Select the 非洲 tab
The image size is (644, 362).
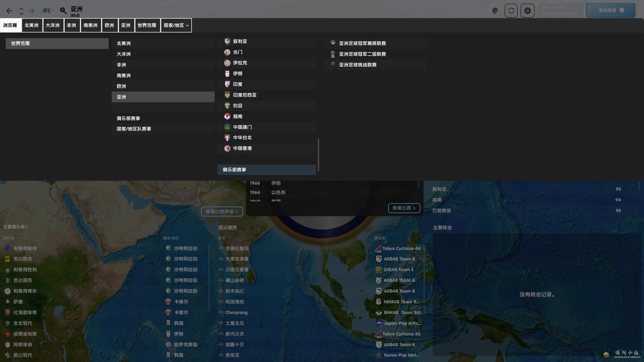(71, 25)
